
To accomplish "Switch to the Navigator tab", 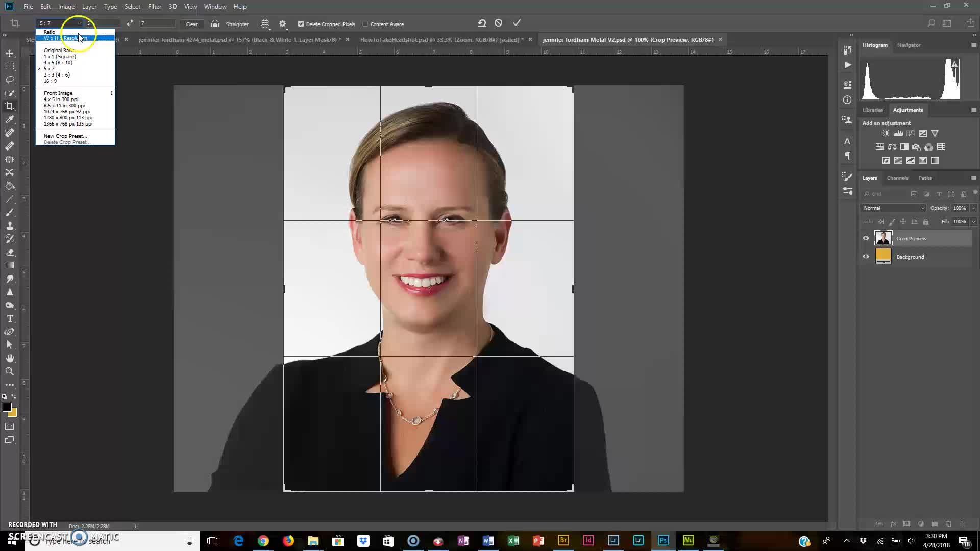I will (909, 45).
